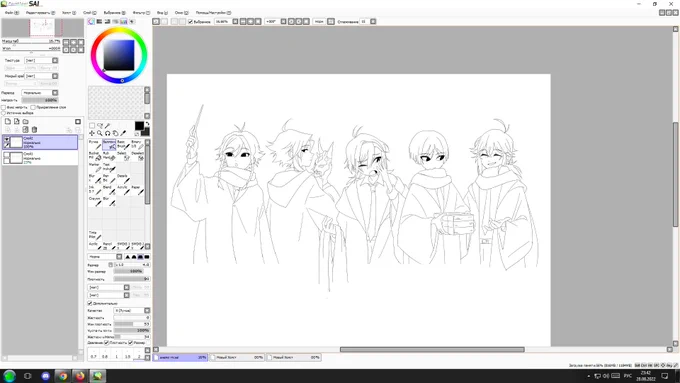Click the foreground black color swatch
This screenshot has width=680, height=383.
pos(139,126)
